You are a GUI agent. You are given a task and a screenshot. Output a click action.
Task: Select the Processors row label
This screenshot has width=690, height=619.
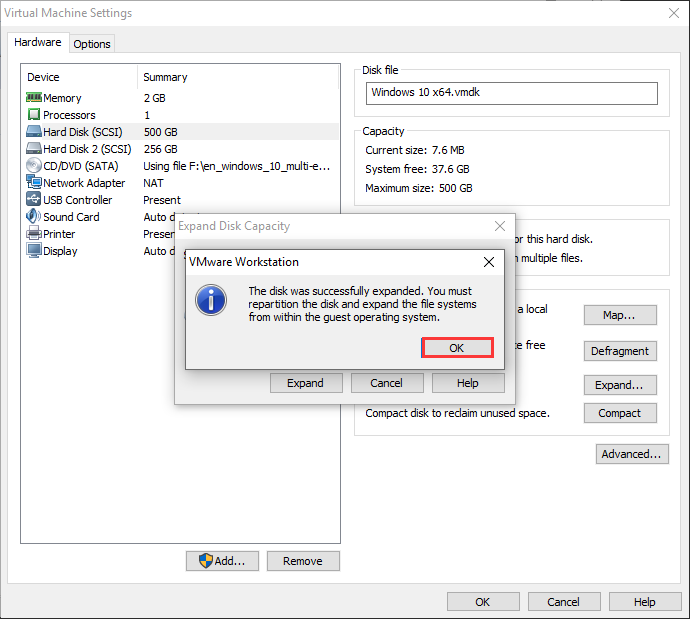pos(69,115)
